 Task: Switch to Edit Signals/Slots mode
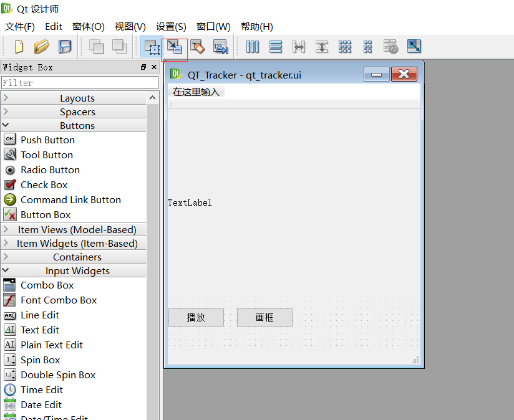(x=175, y=47)
